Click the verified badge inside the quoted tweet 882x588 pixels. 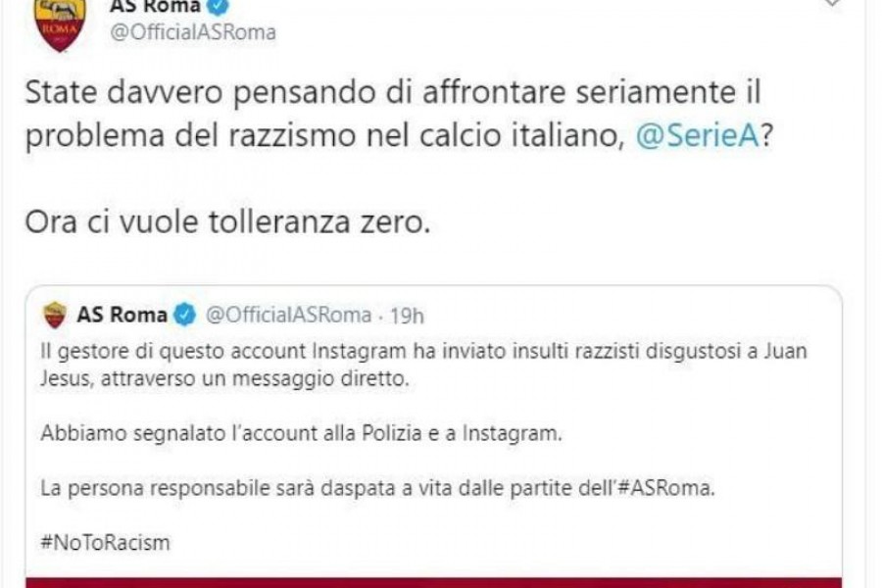coord(185,315)
